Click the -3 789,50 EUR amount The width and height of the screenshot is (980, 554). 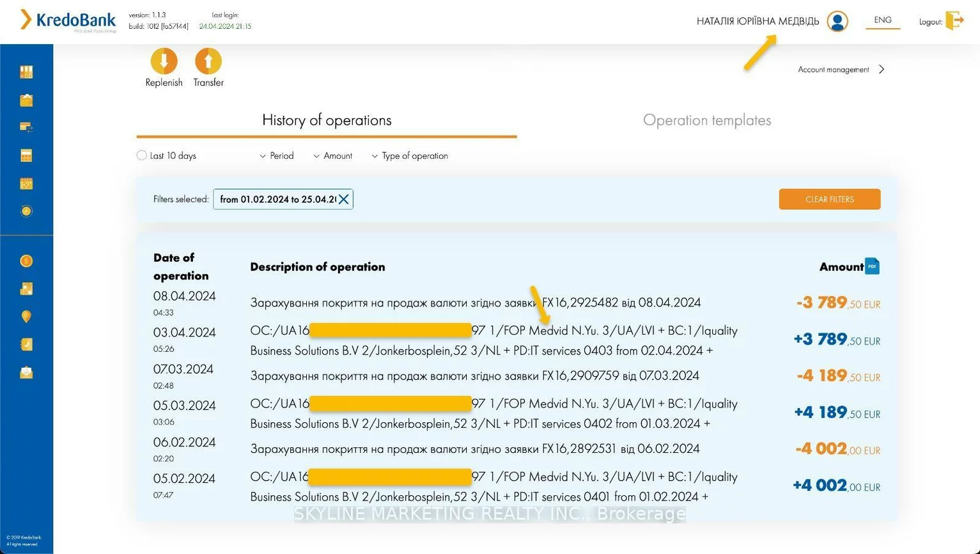[x=838, y=303]
